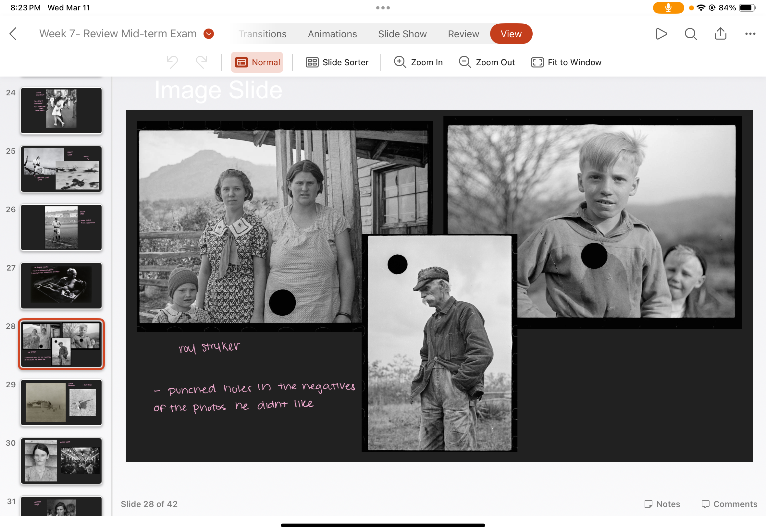Expand the file name dropdown chevron
This screenshot has height=532, width=766.
click(x=209, y=34)
